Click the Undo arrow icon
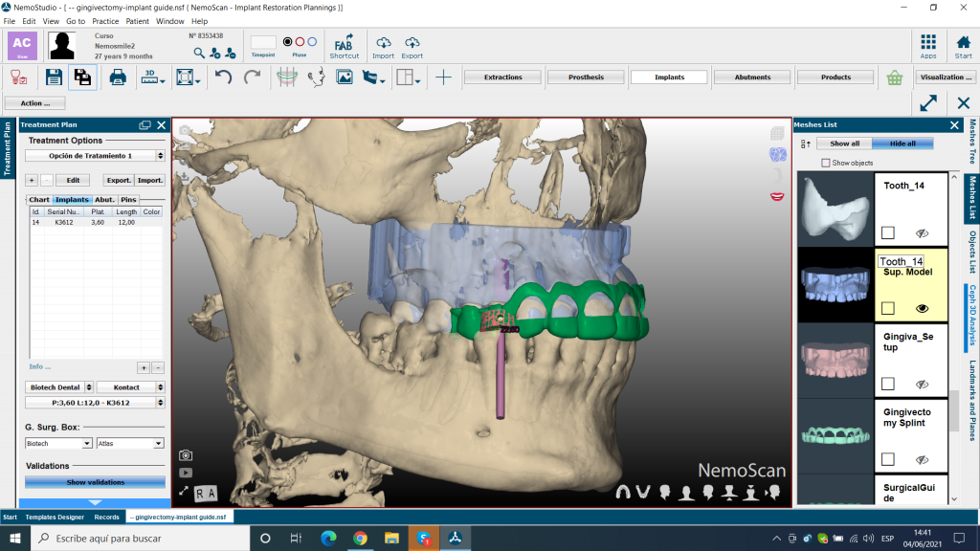Screen dimensions: 980x551 pos(223,77)
